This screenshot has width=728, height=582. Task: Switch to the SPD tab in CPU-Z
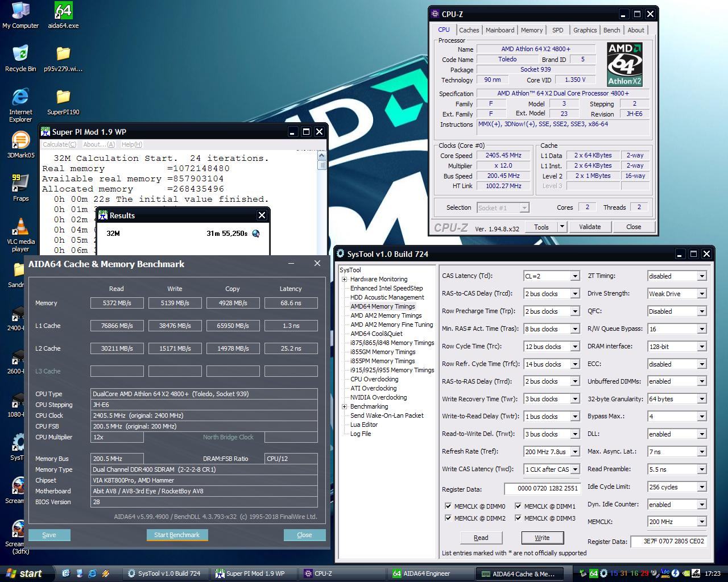(558, 30)
